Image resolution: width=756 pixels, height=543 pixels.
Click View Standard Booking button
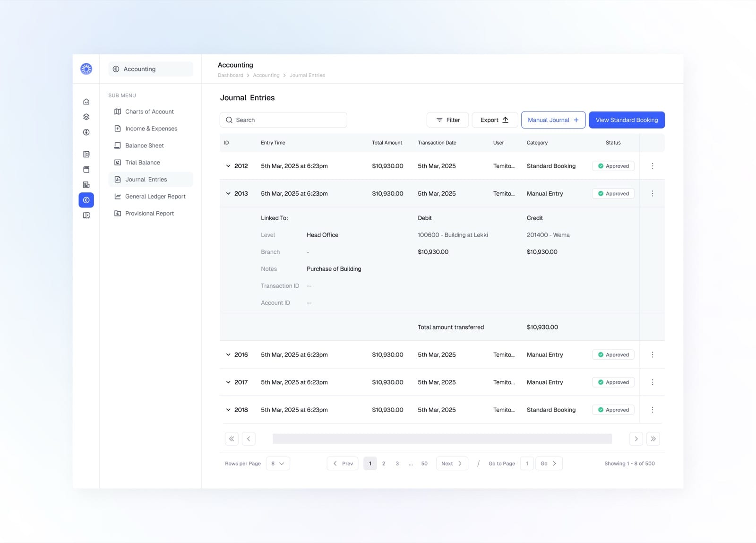627,120
